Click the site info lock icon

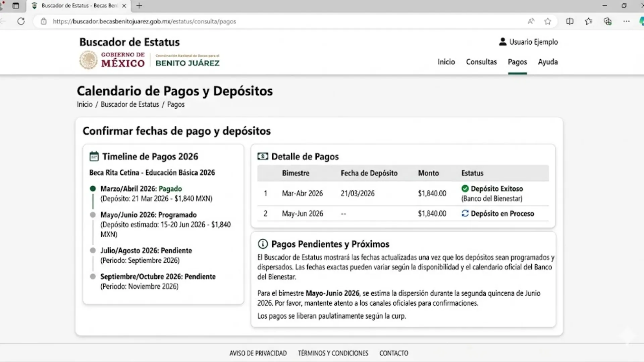coord(44,21)
